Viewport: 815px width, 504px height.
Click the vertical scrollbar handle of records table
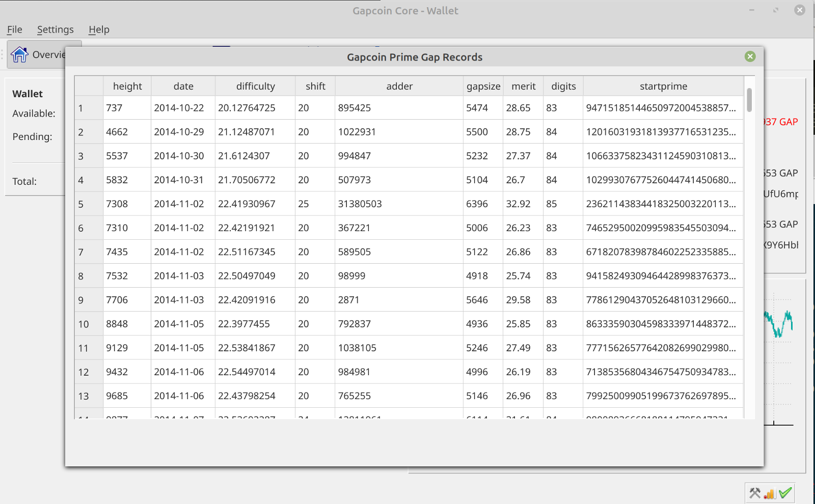(x=749, y=100)
